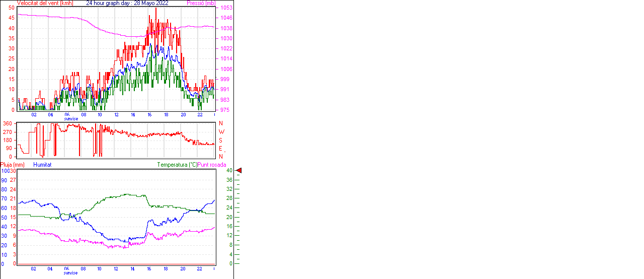Screen dimensions: 644x279
Task: Click the 16 hour tick on the wind graph
Action: point(149,115)
